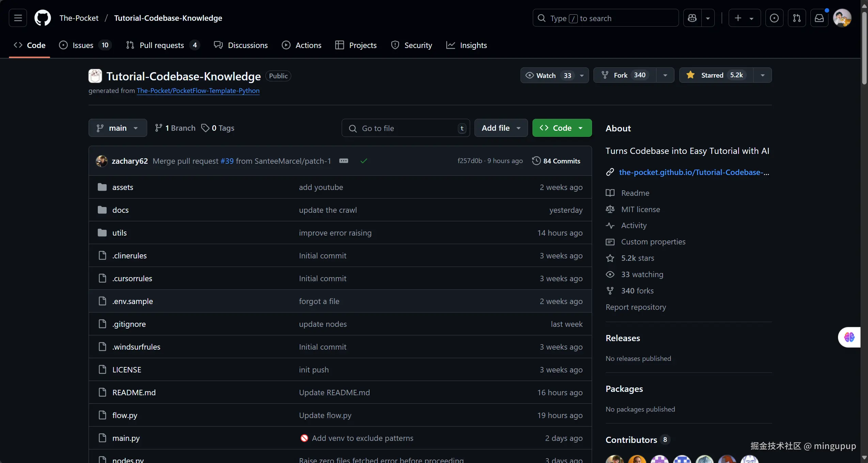This screenshot has height=463, width=868.
Task: Open the Discussions tab
Action: [241, 45]
